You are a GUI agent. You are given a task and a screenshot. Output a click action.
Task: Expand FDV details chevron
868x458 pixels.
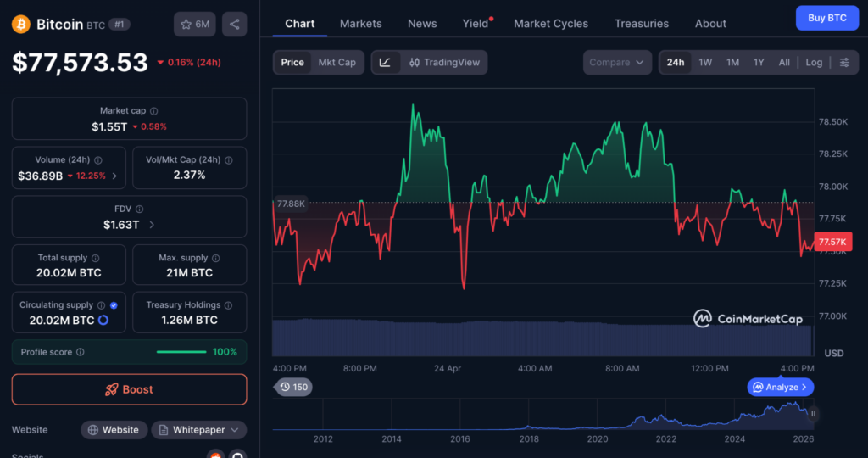152,225
